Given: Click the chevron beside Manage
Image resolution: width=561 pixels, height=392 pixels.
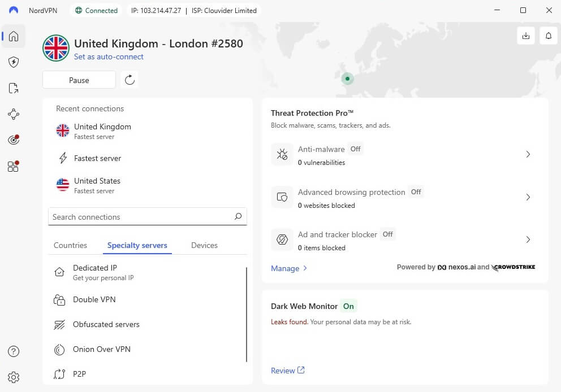Looking at the screenshot, I should pos(305,268).
